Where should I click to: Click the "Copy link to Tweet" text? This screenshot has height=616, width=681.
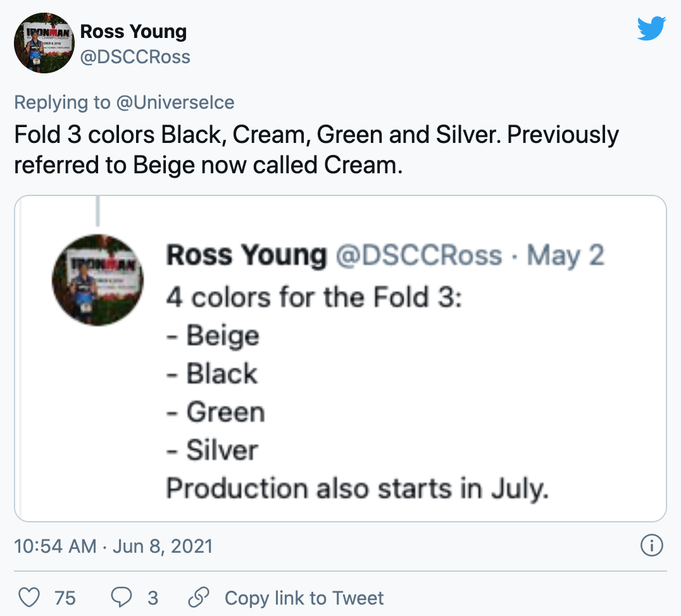304,598
